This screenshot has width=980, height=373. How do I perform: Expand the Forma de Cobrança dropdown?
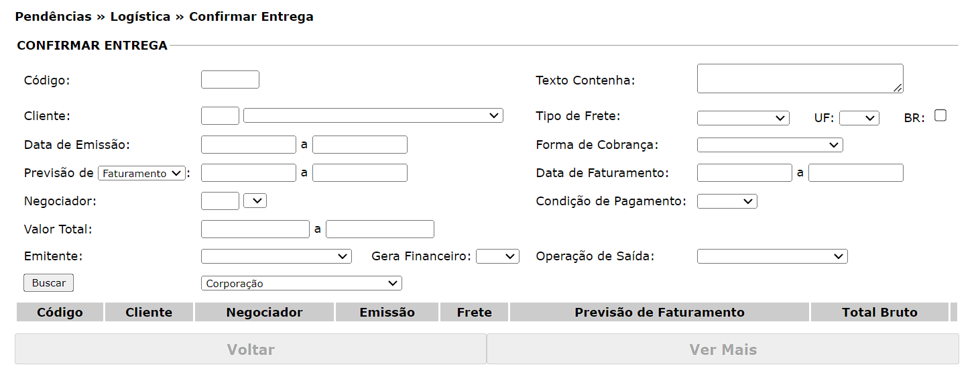pyautogui.click(x=770, y=145)
